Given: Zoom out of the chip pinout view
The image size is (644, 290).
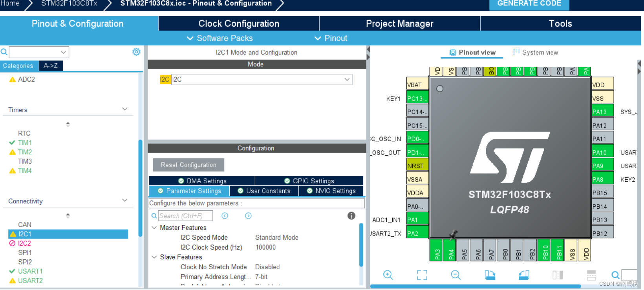Looking at the screenshot, I should tap(456, 275).
